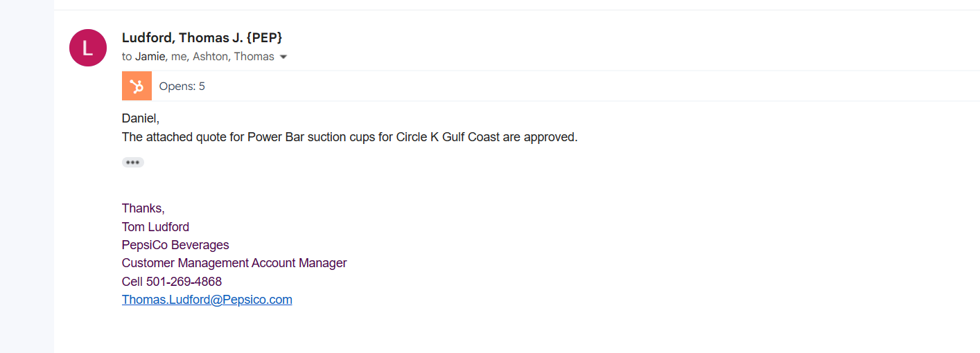Click the cell number 501-269-4868
Screen dimensions: 980x353
point(184,282)
